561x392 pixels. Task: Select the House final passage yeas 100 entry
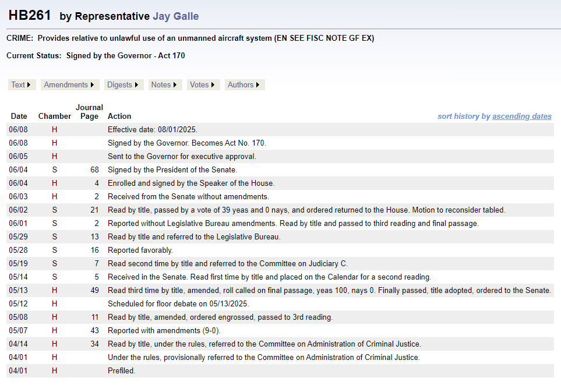(x=329, y=291)
